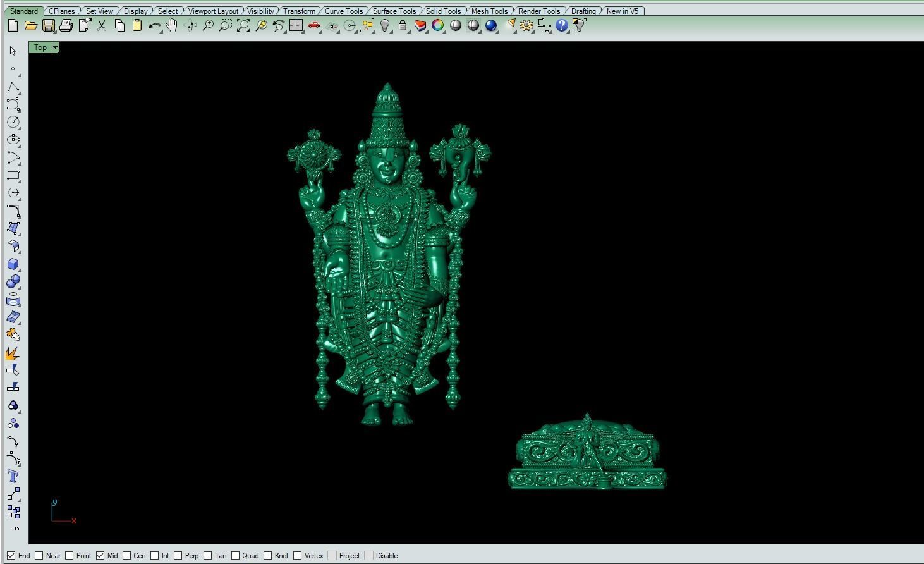This screenshot has width=924, height=564.
Task: Uncheck the End object snap
Action: (x=11, y=556)
